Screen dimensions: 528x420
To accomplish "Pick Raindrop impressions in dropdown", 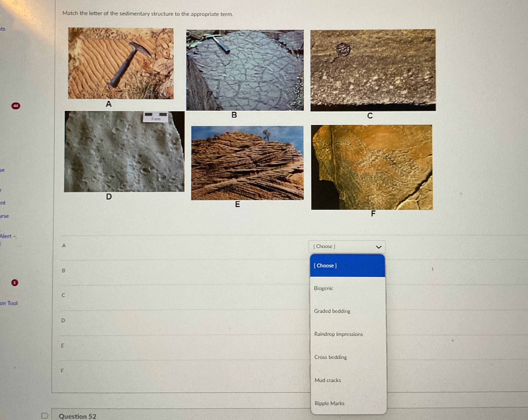I will (338, 334).
